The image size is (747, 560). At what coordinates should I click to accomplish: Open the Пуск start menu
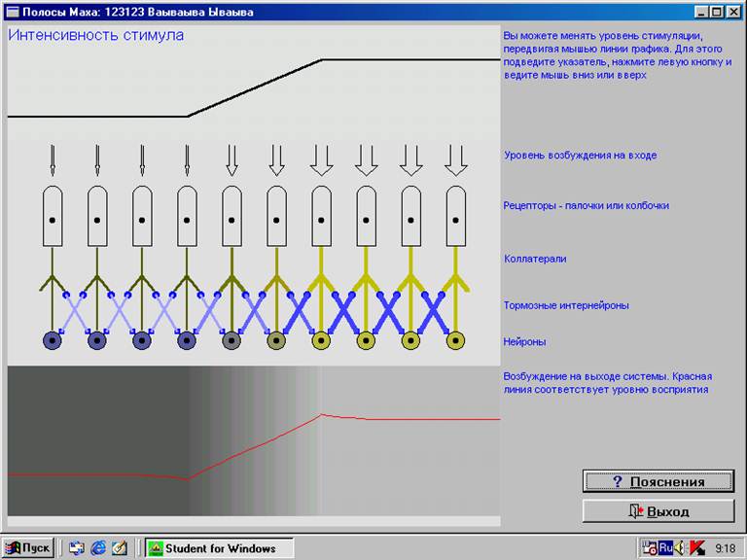[x=28, y=548]
